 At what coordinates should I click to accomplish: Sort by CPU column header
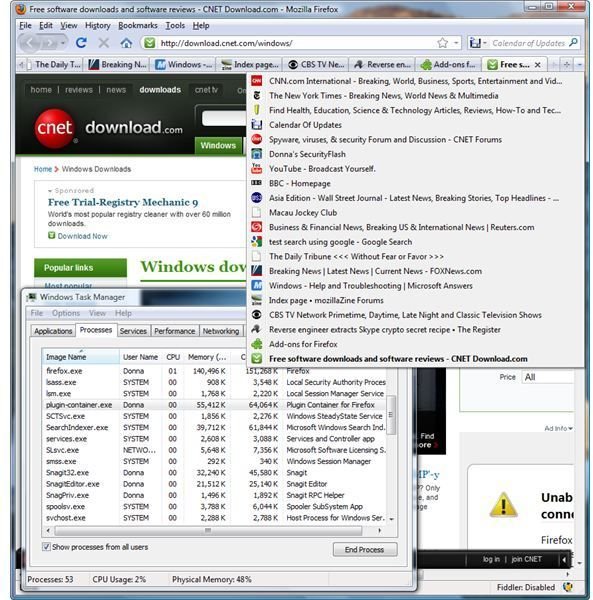(173, 357)
